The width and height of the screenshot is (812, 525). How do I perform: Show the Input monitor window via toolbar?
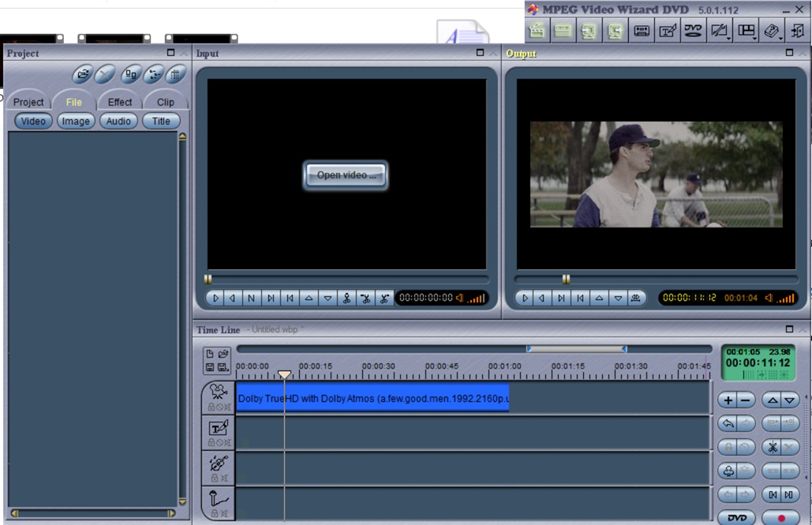(x=589, y=31)
